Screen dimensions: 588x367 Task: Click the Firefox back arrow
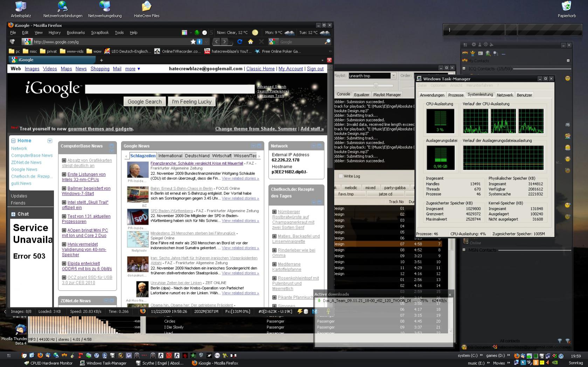(x=216, y=42)
